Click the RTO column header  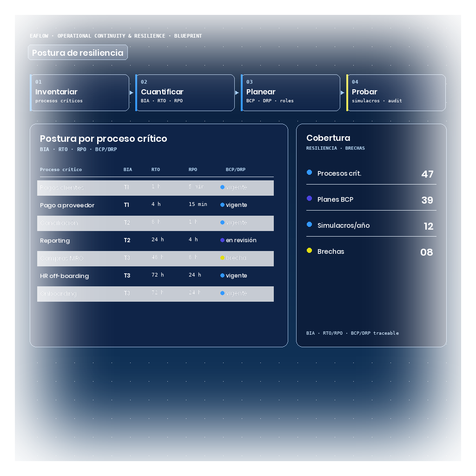pos(156,169)
